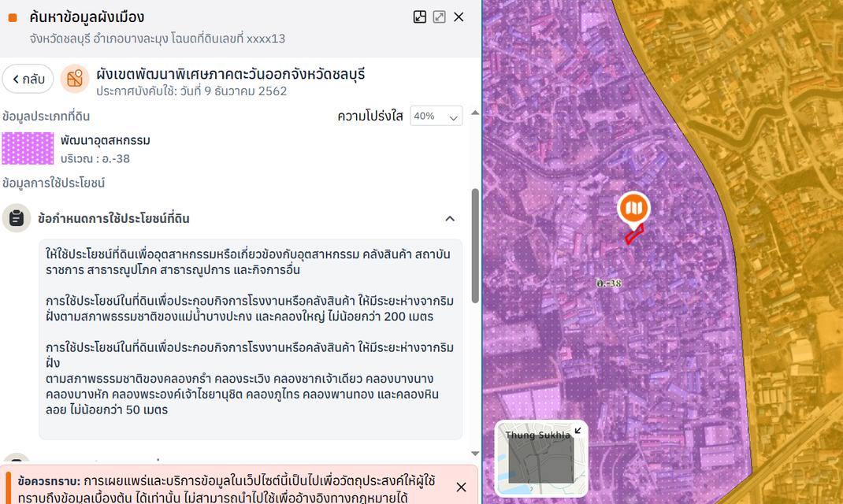The height and width of the screenshot is (504, 843).
Task: Close the ค้นหาข้อมูลผังเมือง panel
Action: pos(459,17)
